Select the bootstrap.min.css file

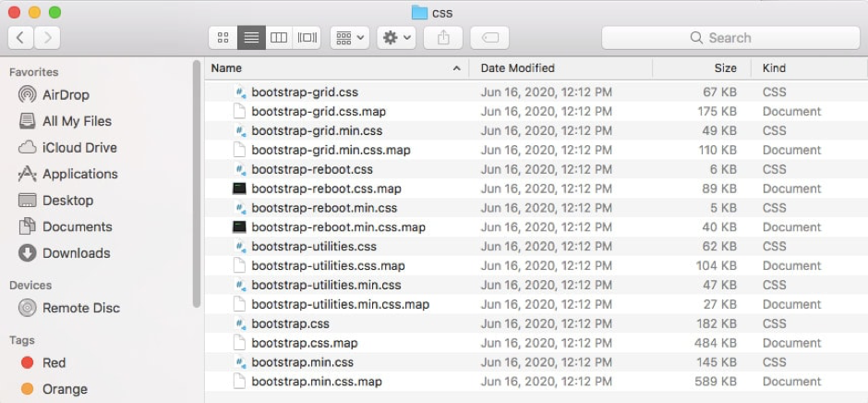click(536, 362)
